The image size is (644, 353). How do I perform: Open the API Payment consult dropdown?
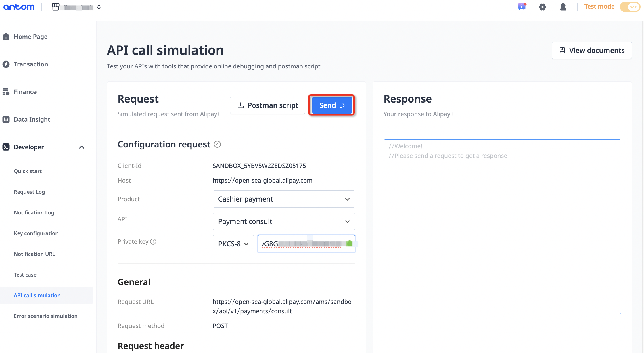[284, 221]
